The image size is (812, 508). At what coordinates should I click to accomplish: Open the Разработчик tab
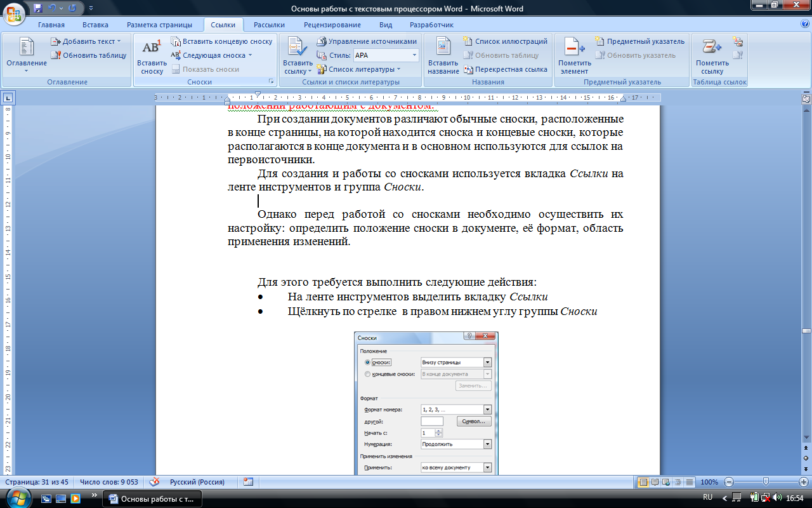(x=431, y=25)
